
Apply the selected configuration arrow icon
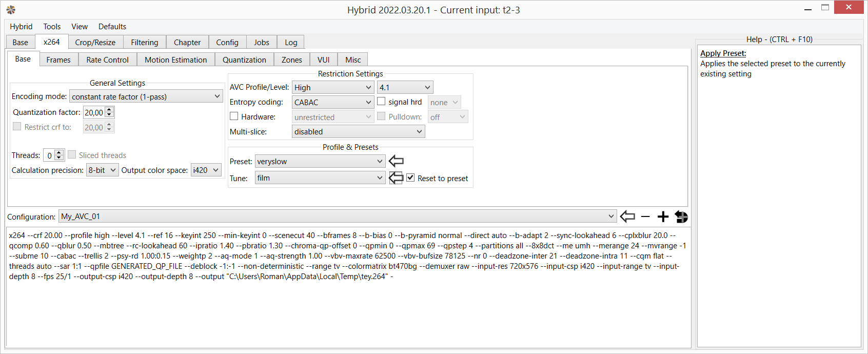627,217
